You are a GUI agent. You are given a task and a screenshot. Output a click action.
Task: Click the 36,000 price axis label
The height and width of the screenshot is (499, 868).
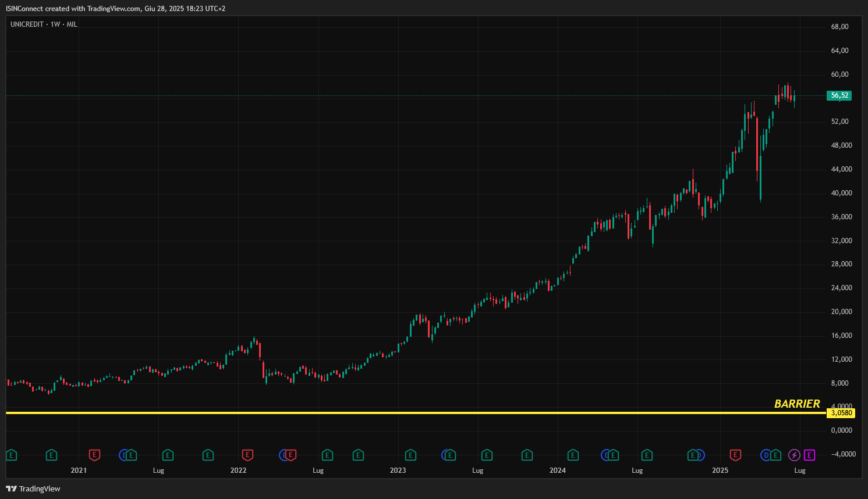point(841,217)
